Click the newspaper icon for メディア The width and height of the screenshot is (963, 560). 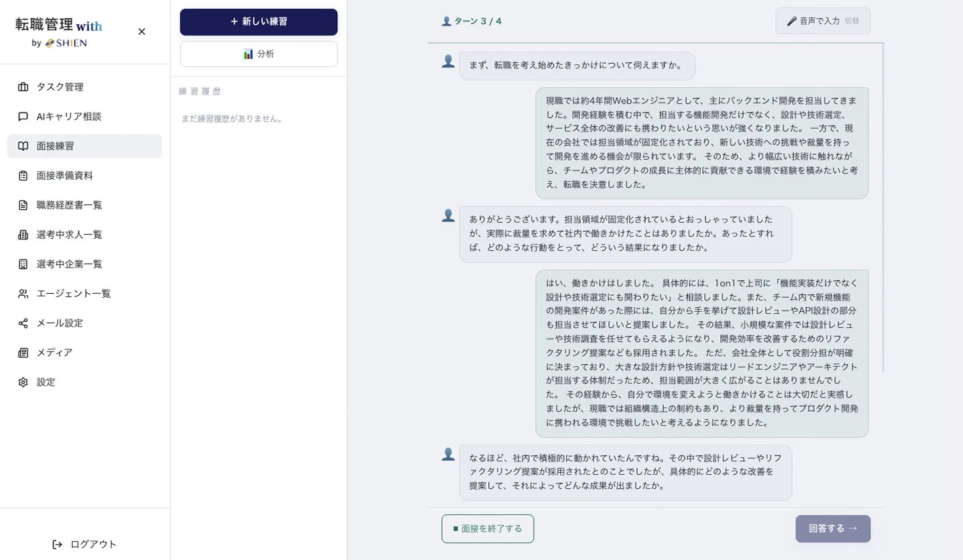coord(23,353)
